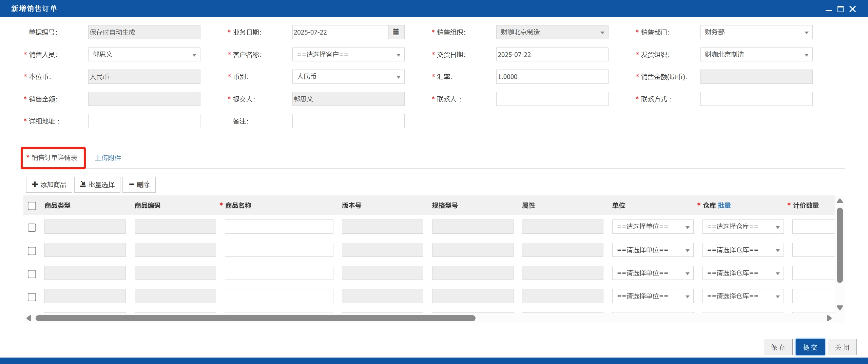Viewport: 868px width, 364px height.
Task: Check the third product row checkbox
Action: 32,274
